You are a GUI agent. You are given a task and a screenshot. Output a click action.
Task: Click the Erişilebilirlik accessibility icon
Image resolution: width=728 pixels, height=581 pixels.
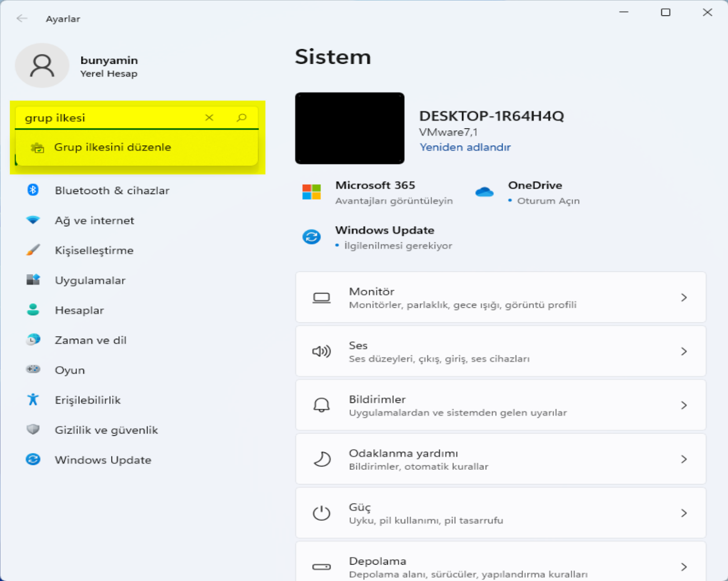pos(33,399)
